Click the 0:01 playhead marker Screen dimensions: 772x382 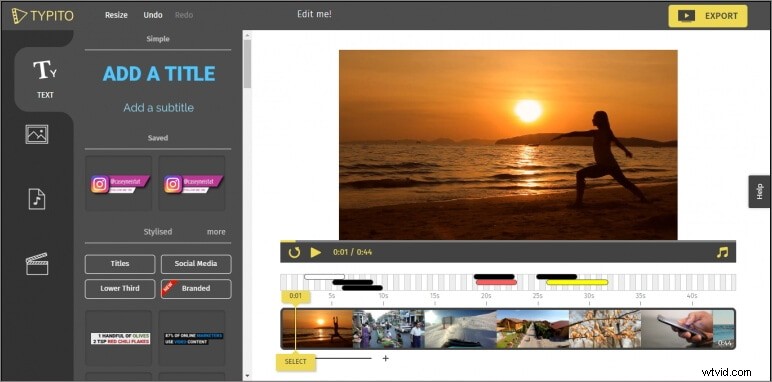[295, 296]
